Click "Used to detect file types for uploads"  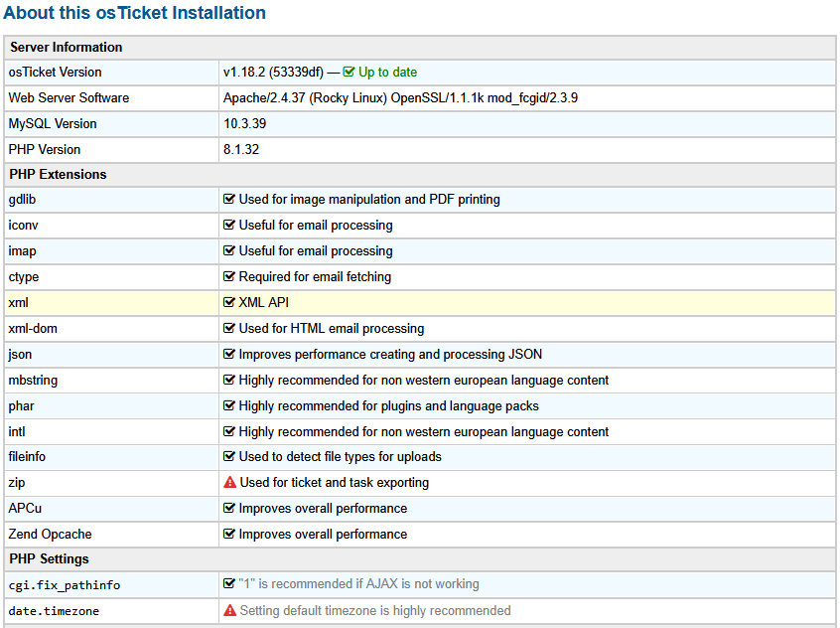click(x=341, y=457)
